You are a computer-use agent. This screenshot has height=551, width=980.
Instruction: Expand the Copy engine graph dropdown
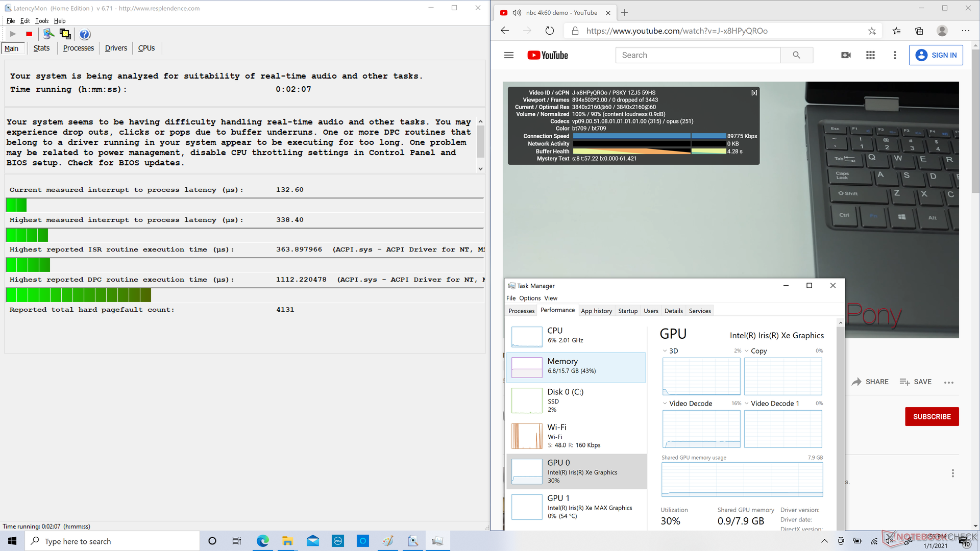coord(746,351)
